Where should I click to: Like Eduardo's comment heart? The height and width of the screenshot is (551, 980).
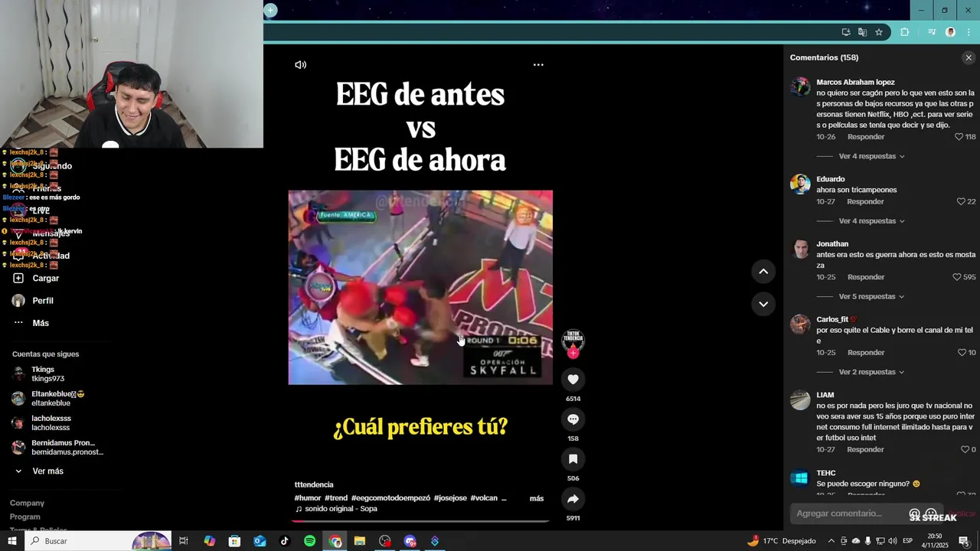[x=961, y=202]
